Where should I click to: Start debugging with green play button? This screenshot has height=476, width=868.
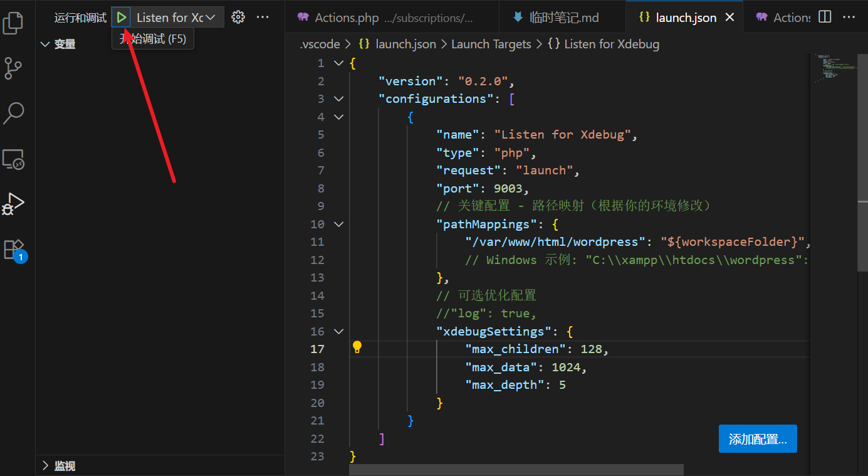122,18
